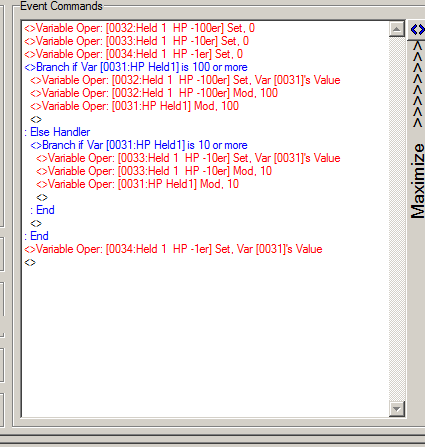This screenshot has height=447, width=425.
Task: Select [0032] Set, Var [0031]'s Value line
Action: [x=185, y=80]
